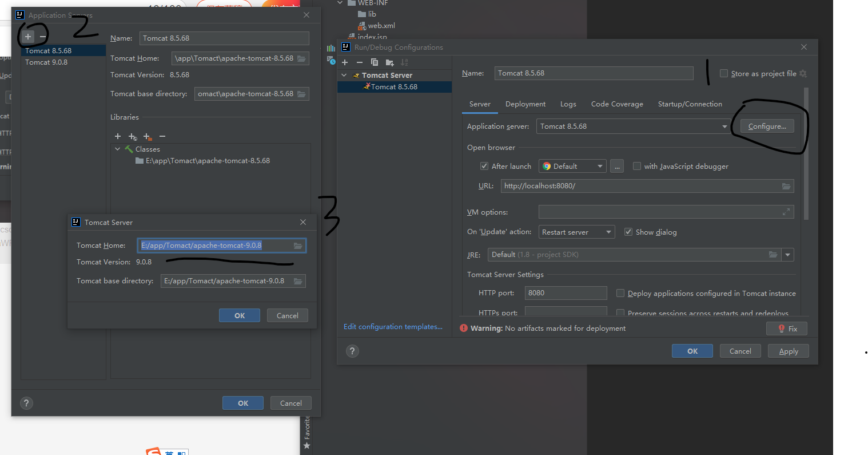Browse JRE folder icon
868x455 pixels.
[x=773, y=255]
